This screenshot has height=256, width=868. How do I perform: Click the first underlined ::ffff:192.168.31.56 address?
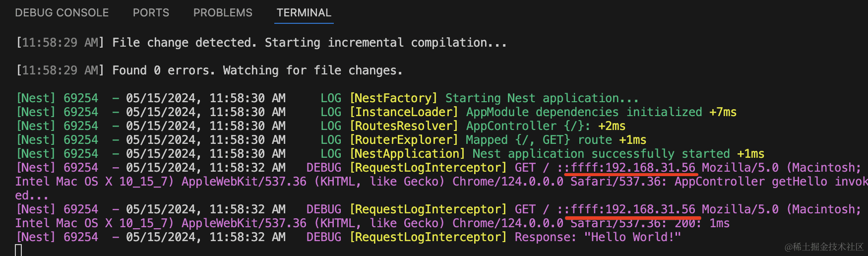coord(627,168)
